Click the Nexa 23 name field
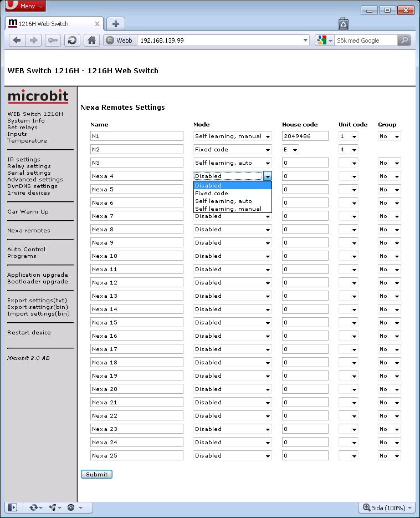The image size is (420, 518). pos(137,429)
